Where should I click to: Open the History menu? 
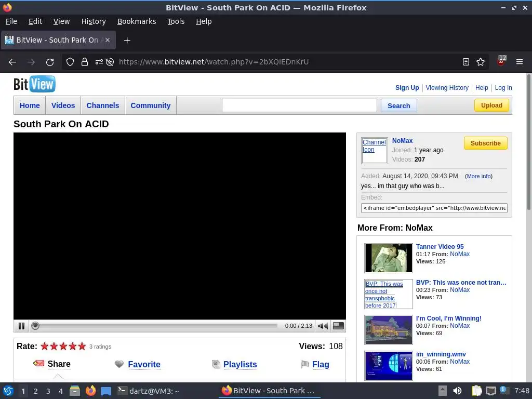pos(94,21)
